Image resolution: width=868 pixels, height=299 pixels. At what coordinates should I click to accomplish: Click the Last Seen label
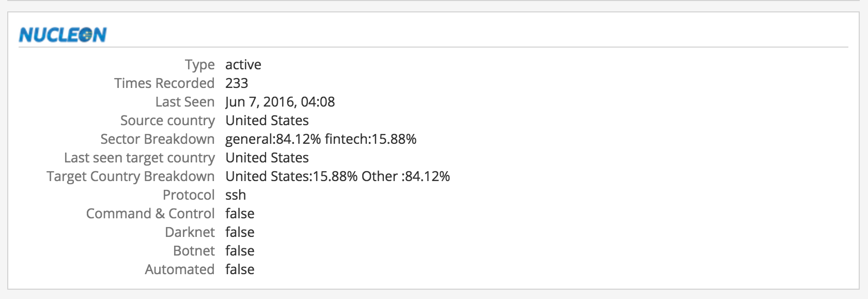pos(184,102)
